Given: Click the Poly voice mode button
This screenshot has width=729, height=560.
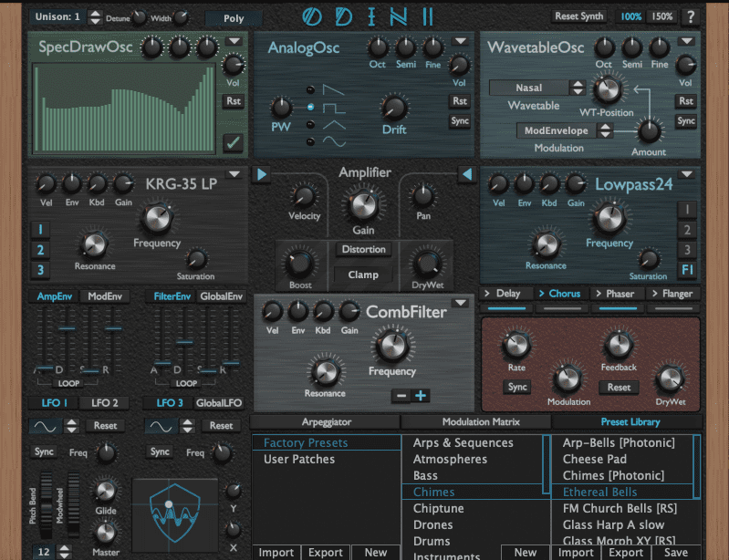Looking at the screenshot, I should pyautogui.click(x=234, y=18).
